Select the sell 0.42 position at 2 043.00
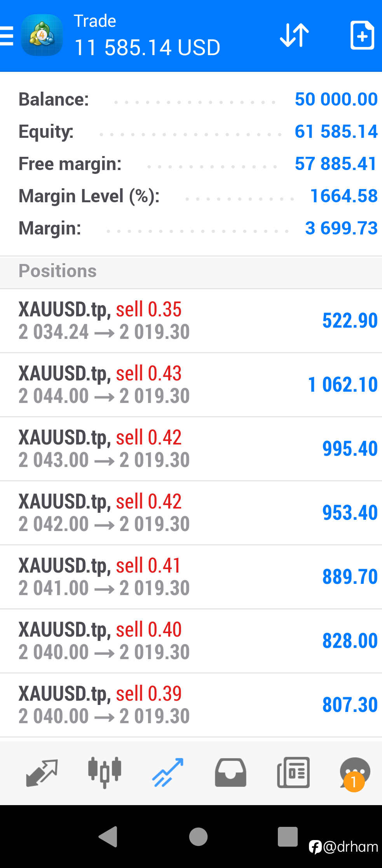The width and height of the screenshot is (382, 868). 191,449
